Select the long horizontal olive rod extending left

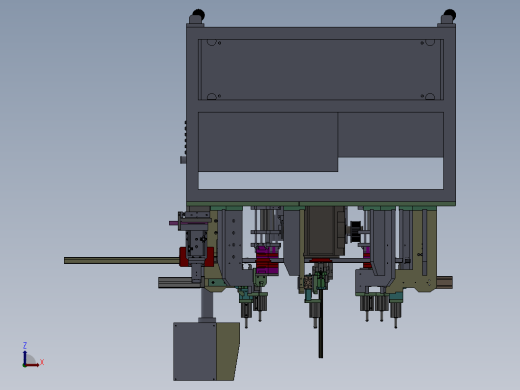point(122,260)
